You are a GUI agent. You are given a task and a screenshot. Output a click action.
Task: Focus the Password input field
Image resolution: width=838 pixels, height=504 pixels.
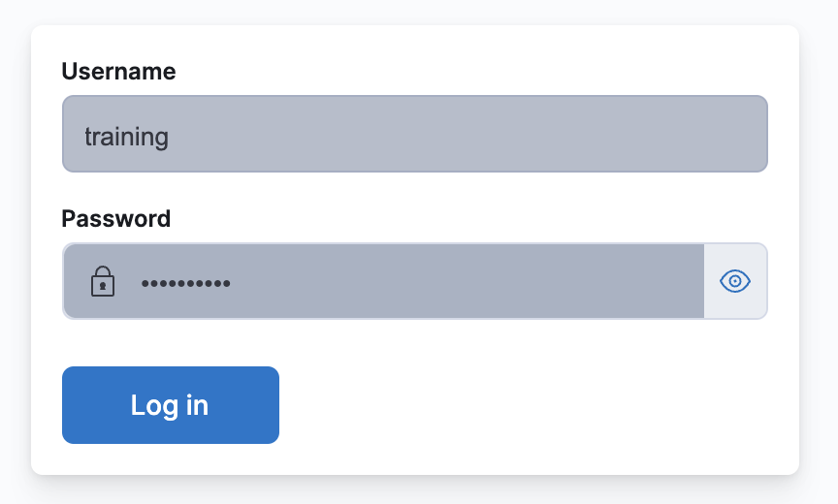pos(384,281)
